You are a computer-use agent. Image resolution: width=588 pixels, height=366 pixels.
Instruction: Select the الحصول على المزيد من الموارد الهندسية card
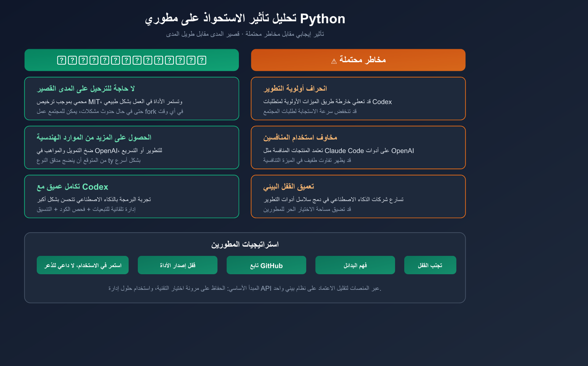coord(132,147)
